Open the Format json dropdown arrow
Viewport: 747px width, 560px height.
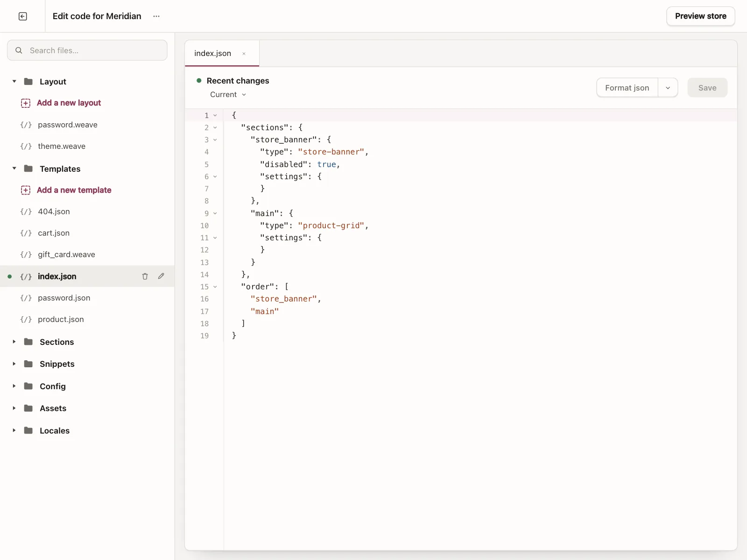tap(668, 88)
